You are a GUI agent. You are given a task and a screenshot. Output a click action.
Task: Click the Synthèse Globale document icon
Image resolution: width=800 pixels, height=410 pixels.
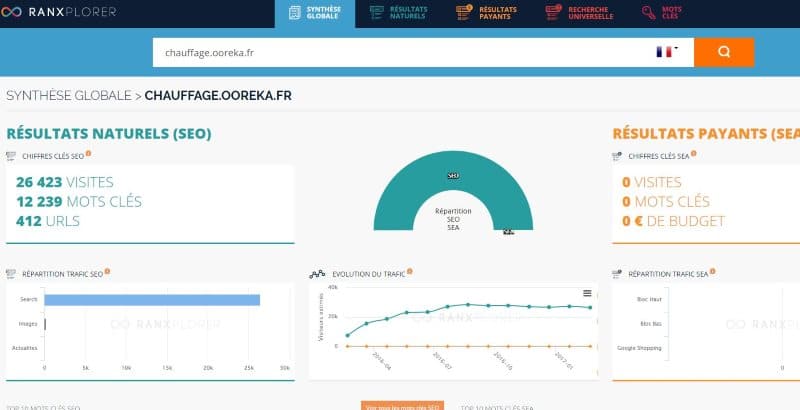coord(294,13)
